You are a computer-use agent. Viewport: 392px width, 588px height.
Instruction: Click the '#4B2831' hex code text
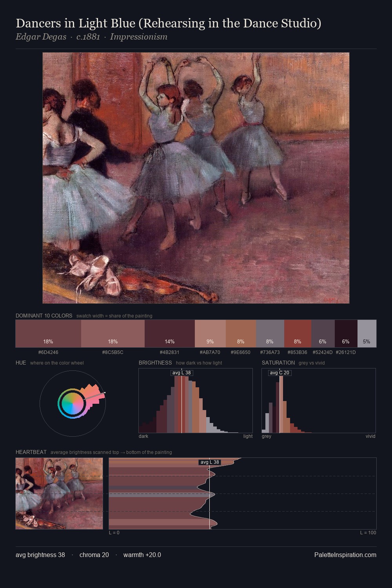[170, 352]
